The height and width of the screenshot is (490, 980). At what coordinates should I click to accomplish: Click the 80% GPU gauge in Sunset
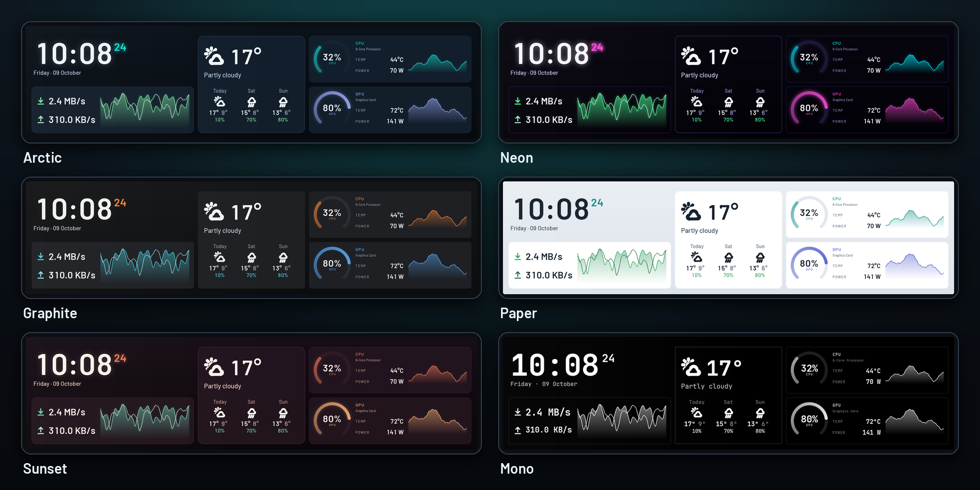(x=332, y=421)
